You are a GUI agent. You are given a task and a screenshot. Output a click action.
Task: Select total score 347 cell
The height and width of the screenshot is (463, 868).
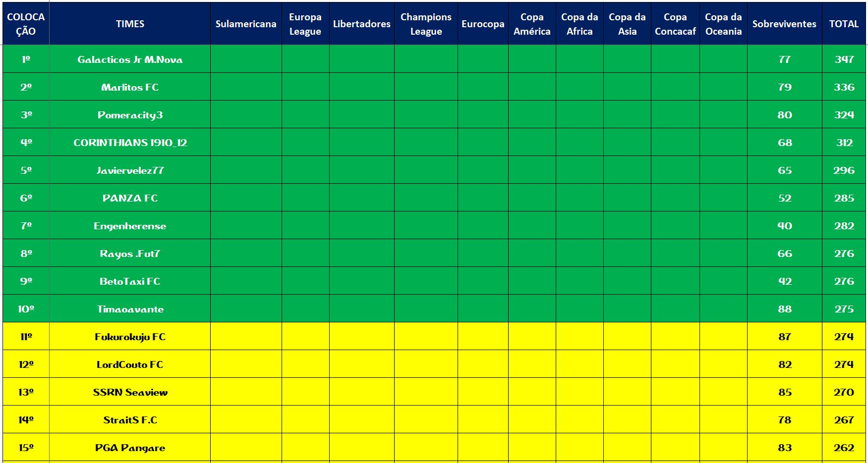pyautogui.click(x=844, y=59)
